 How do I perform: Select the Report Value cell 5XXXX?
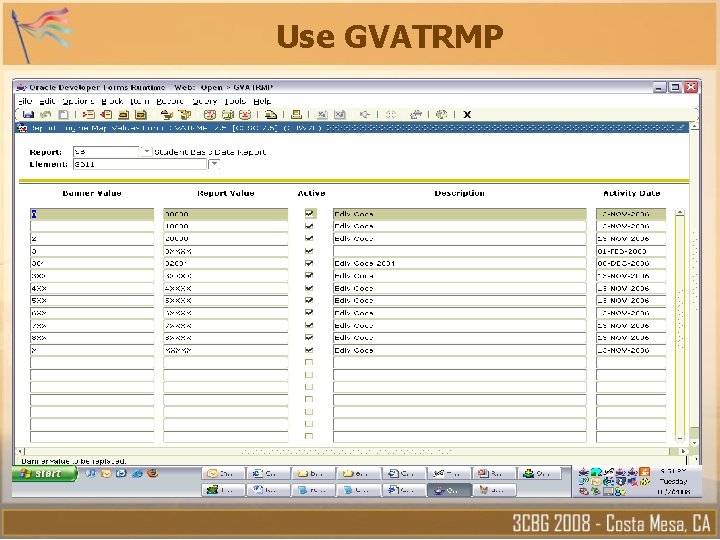(225, 300)
